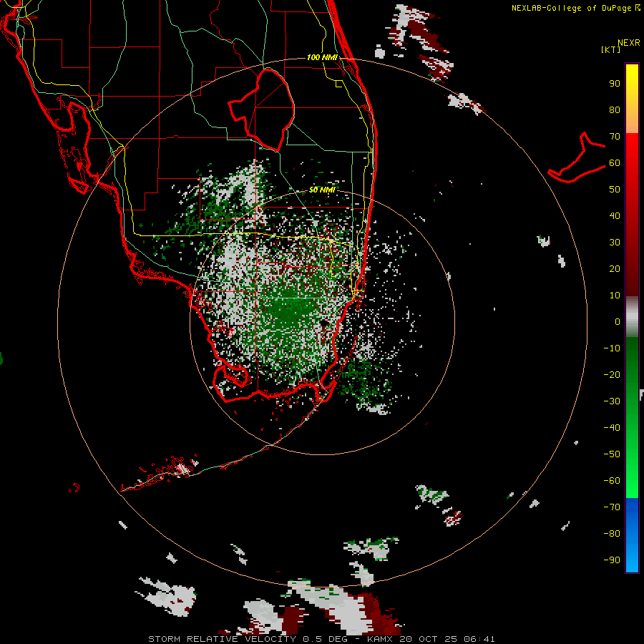Click the -70 value on the velocity scale

612,507
